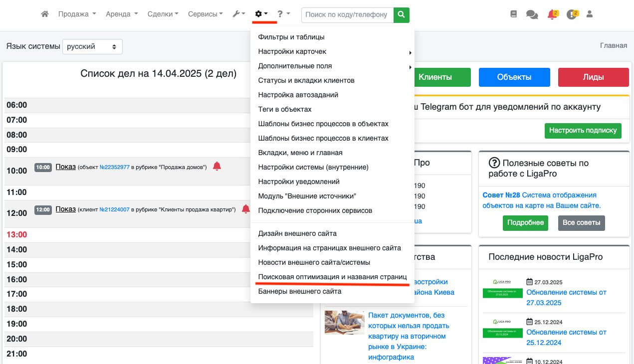Open object link №22352977

[x=115, y=168]
